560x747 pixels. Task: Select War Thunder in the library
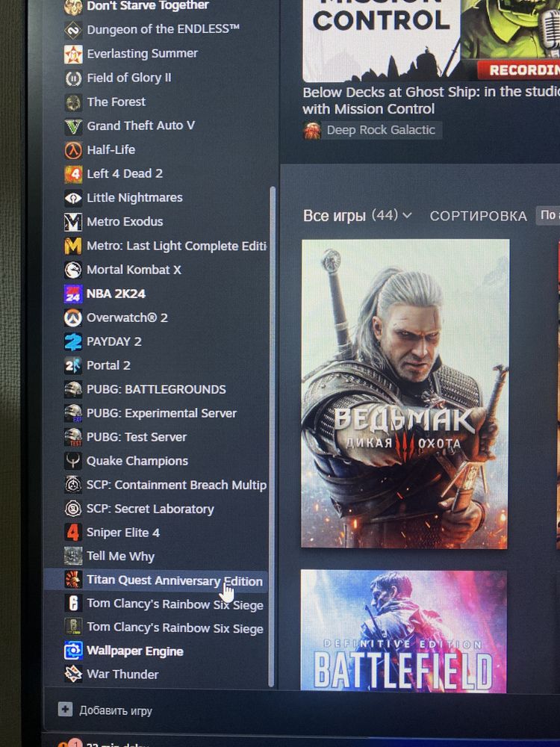(122, 674)
